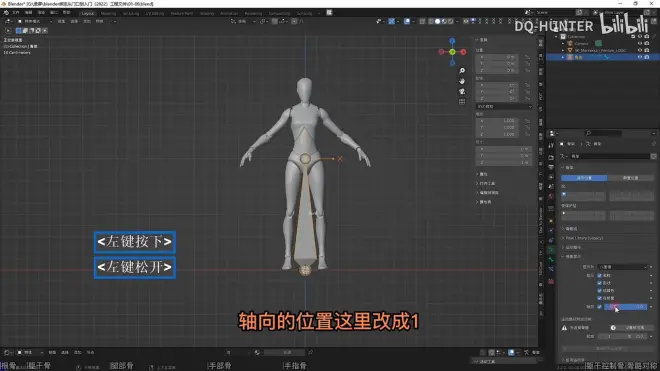Toggle viewport overlays button

tap(407, 21)
